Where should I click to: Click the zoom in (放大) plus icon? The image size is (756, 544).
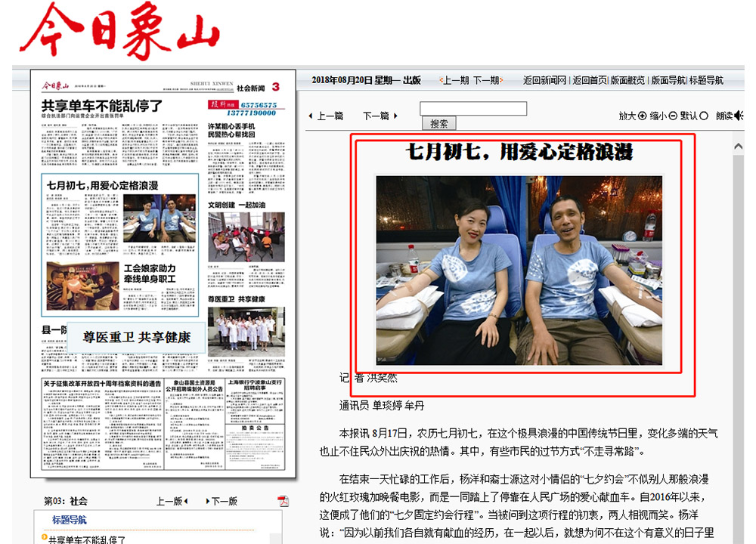tap(642, 116)
